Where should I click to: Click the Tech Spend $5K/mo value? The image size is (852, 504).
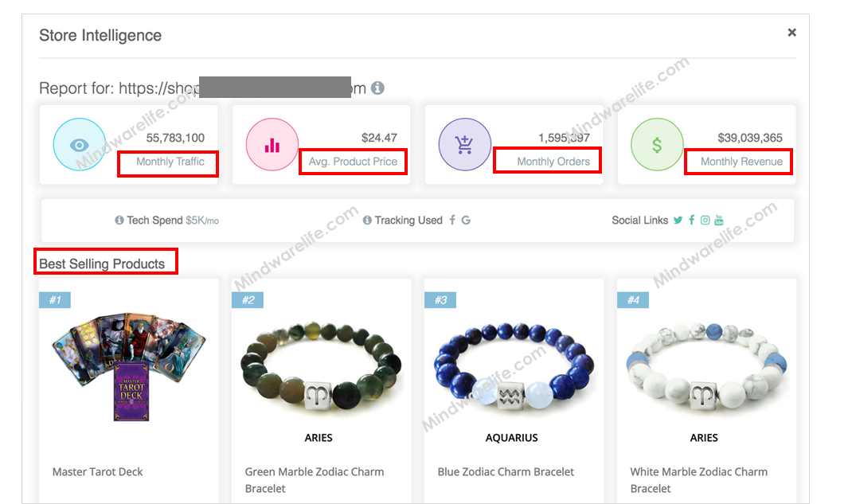202,221
